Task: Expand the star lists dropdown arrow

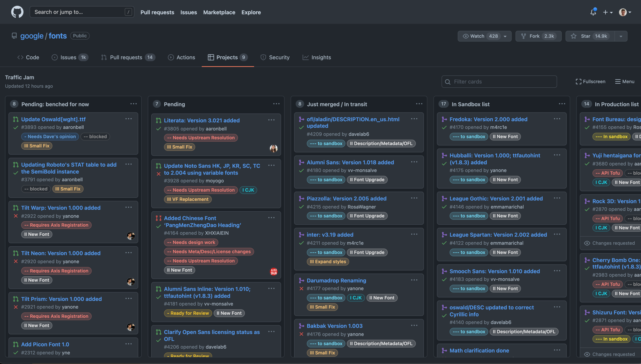Action: point(621,36)
